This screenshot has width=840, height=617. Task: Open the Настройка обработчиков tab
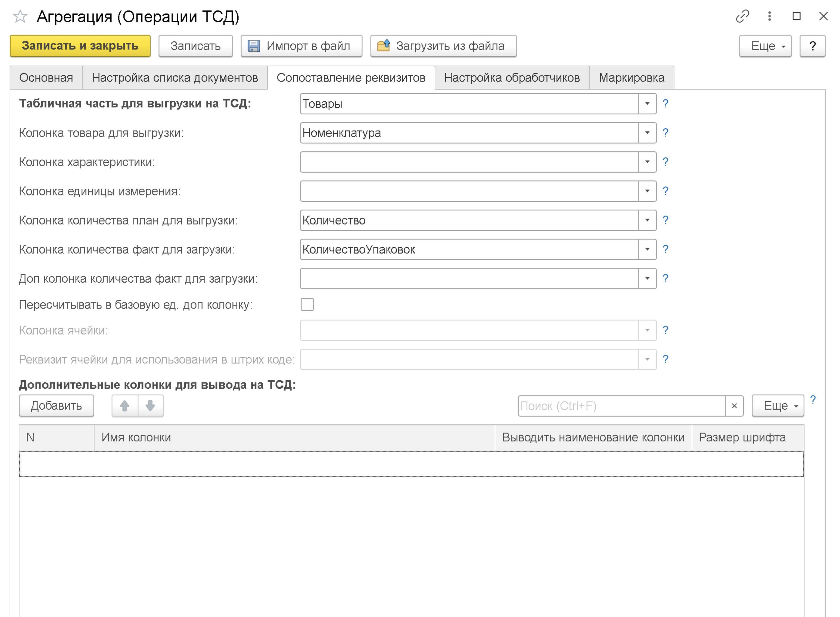click(x=512, y=78)
